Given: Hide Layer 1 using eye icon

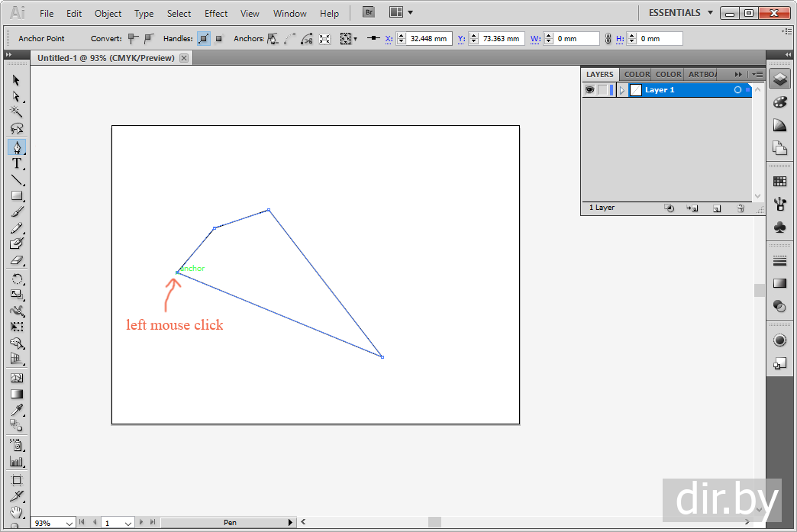Looking at the screenshot, I should coord(589,90).
